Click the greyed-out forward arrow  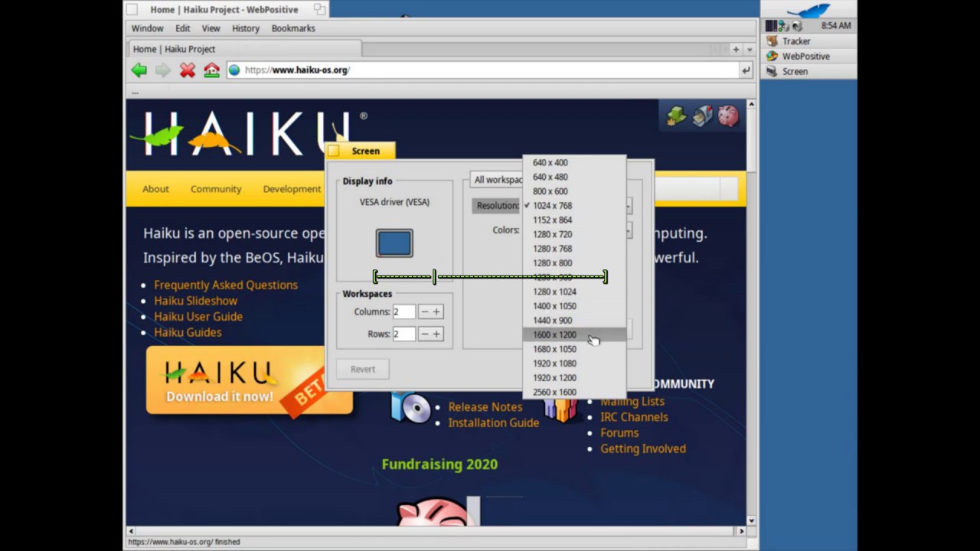[163, 70]
